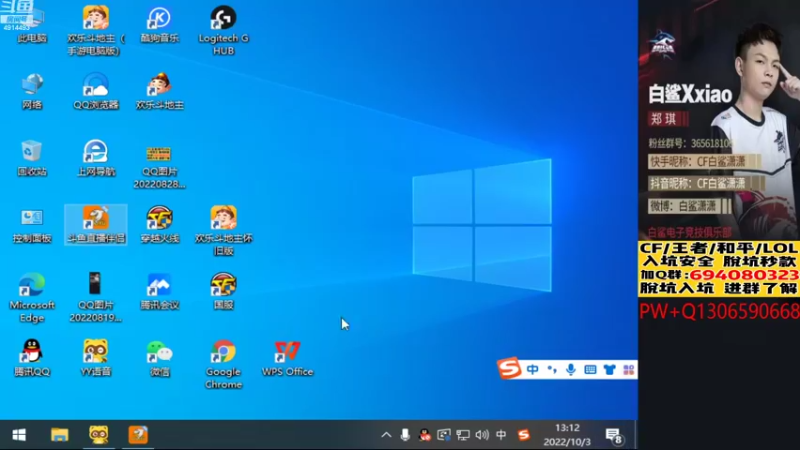Select the 穿越火线 game shortcut
Viewport: 800px width, 450px height.
coord(160,225)
